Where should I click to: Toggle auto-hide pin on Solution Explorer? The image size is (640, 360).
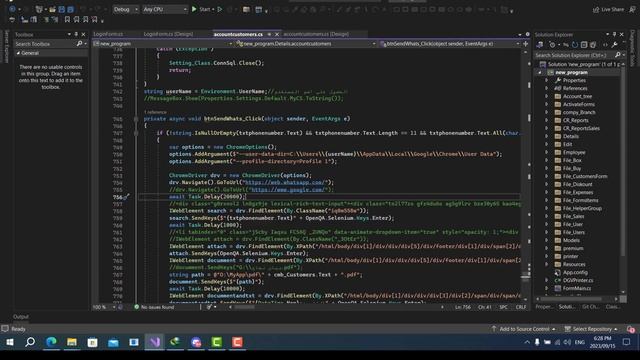[614, 34]
